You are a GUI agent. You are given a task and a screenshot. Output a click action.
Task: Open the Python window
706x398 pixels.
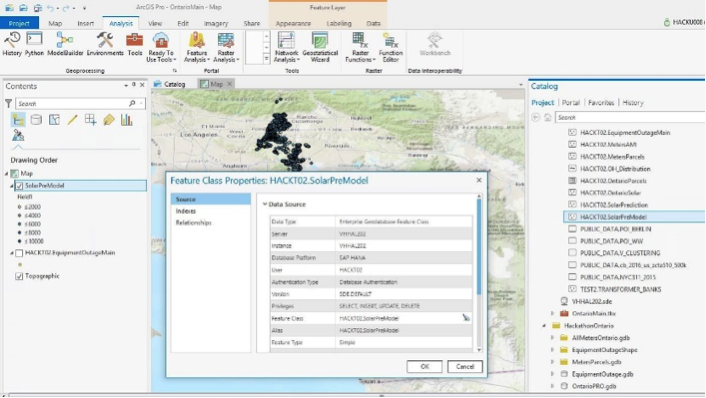[x=34, y=44]
